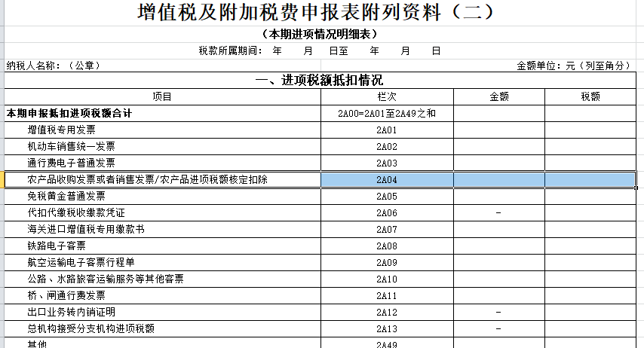Viewport: 644px width, 348px height.
Task: Select the 总机构接受分支机构进项税额 cell
Action: click(x=162, y=328)
